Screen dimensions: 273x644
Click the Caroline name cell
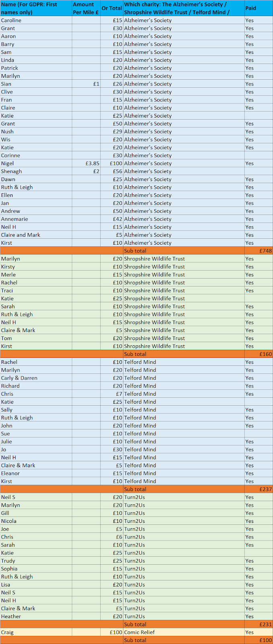tap(36, 20)
